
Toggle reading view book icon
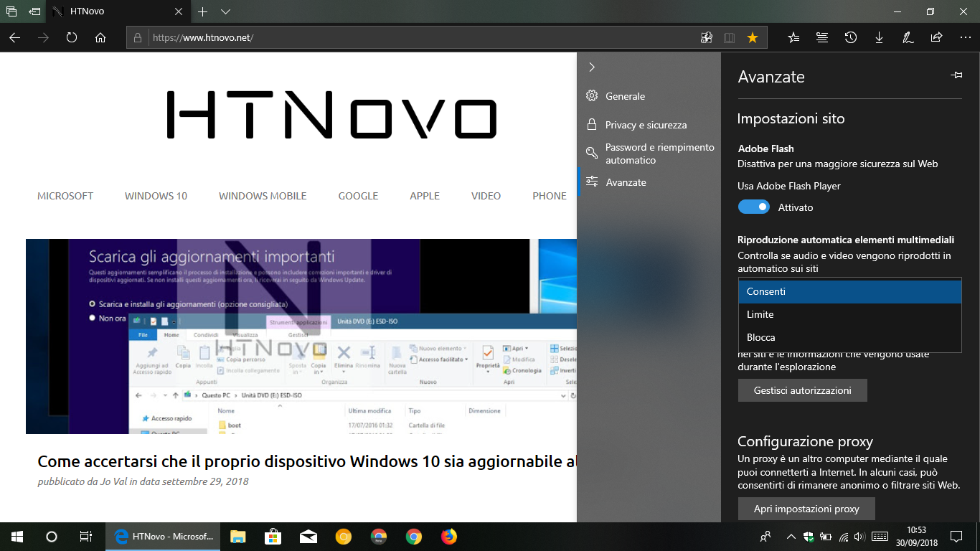pos(730,37)
